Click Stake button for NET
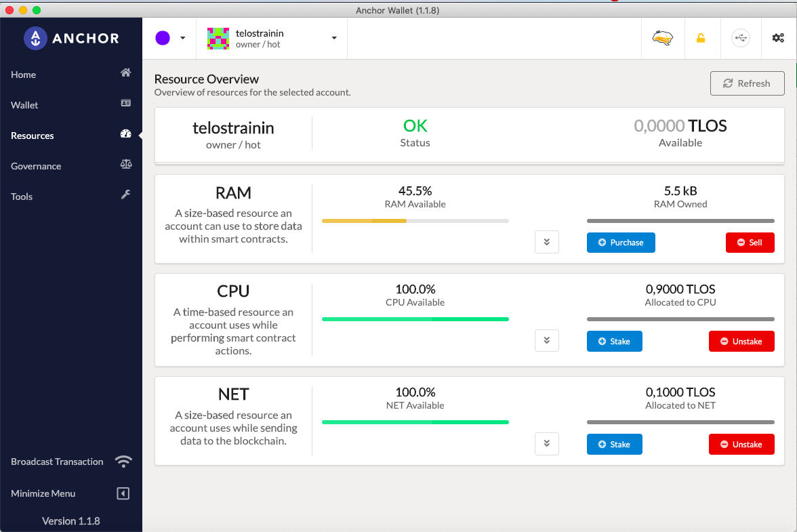 [x=615, y=444]
